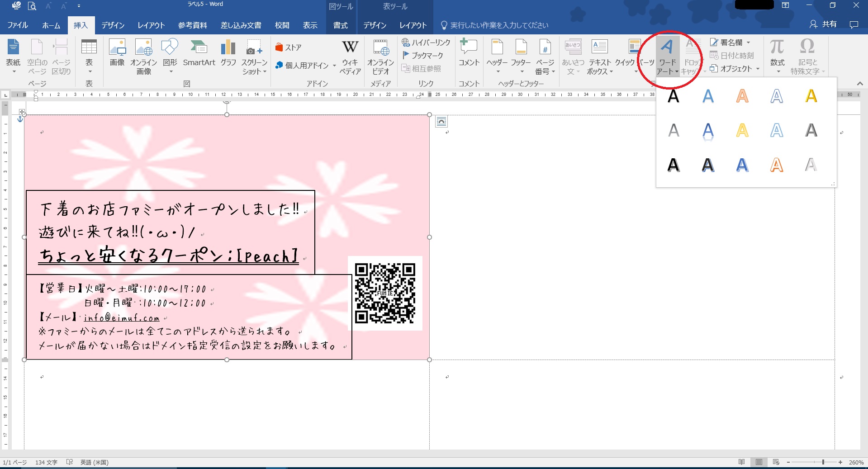
Task: Click the zoom slider handle
Action: 823,462
